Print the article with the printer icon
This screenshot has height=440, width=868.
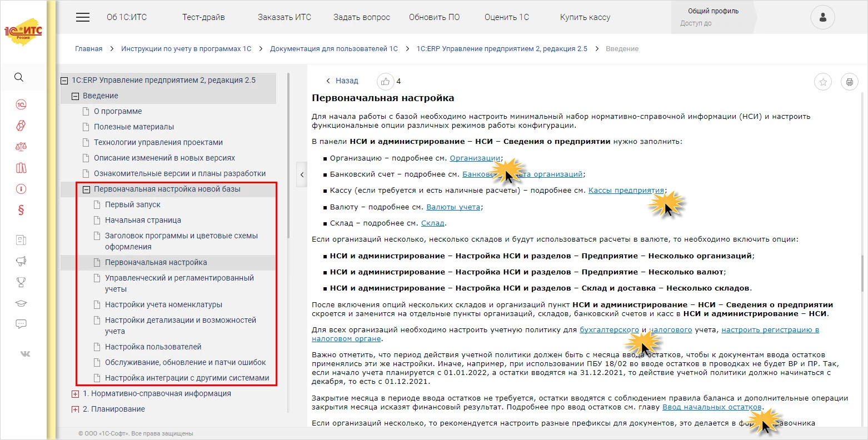tap(849, 82)
